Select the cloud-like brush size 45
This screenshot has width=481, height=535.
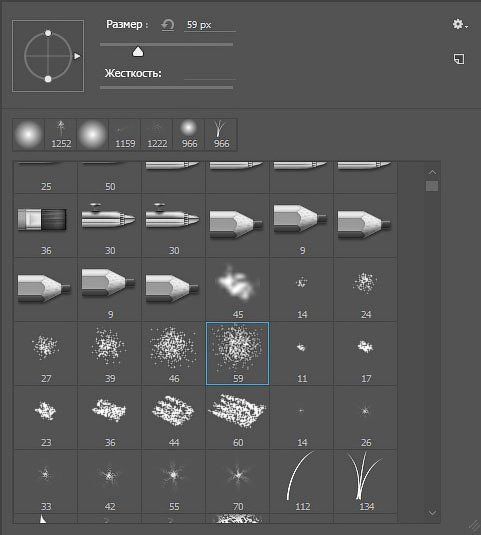[237, 290]
